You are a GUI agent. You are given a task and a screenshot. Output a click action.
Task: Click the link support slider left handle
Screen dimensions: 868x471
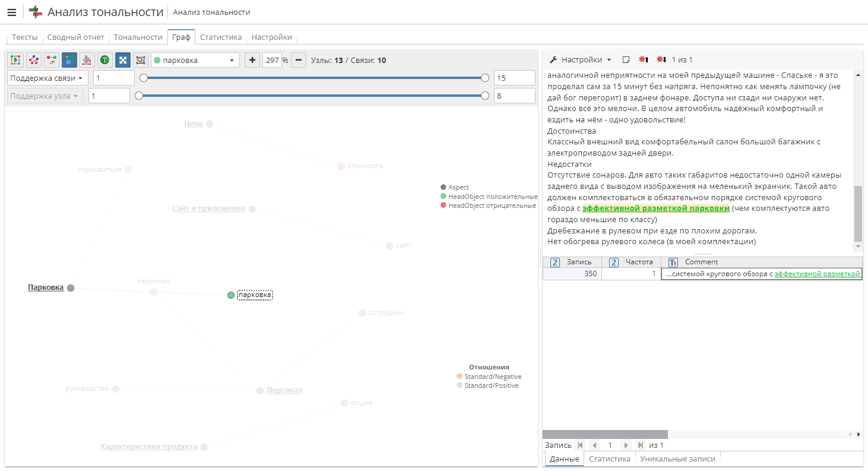coord(144,78)
